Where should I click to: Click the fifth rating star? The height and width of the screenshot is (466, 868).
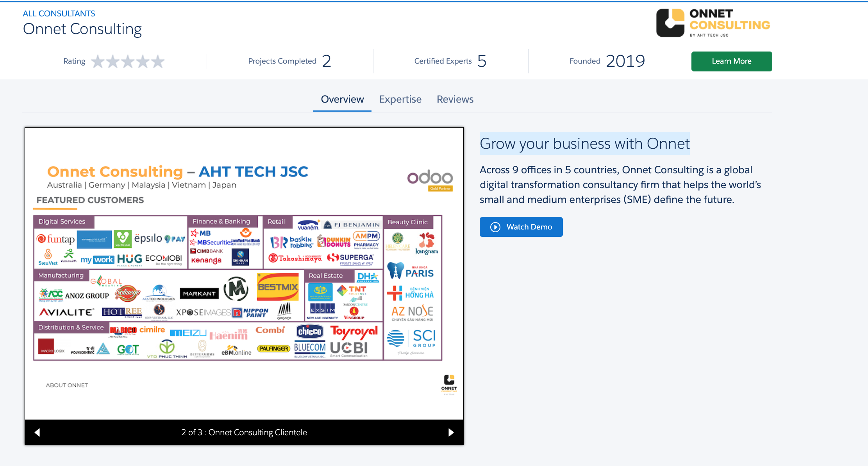158,61
